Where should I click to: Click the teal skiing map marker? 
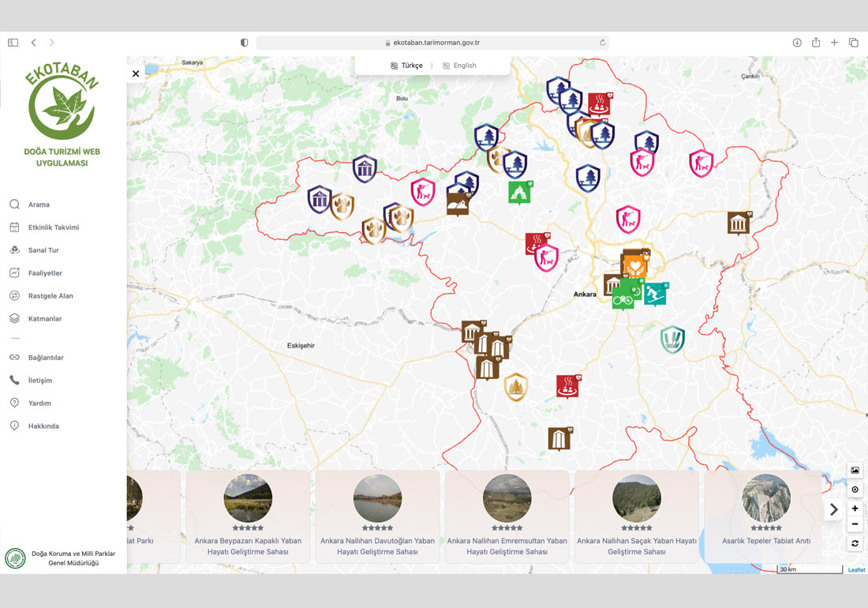click(656, 294)
